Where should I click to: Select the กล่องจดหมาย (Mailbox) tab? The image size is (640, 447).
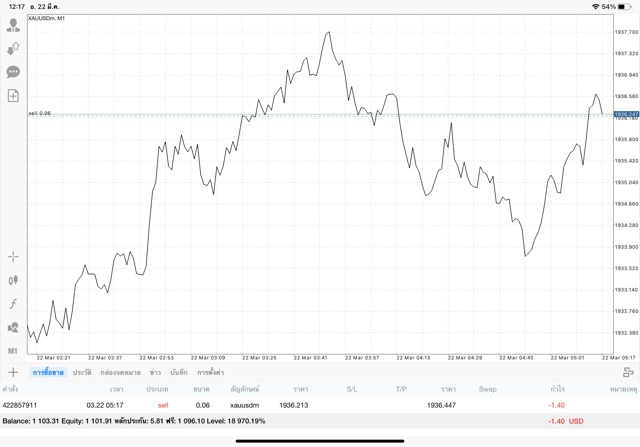pyautogui.click(x=119, y=372)
